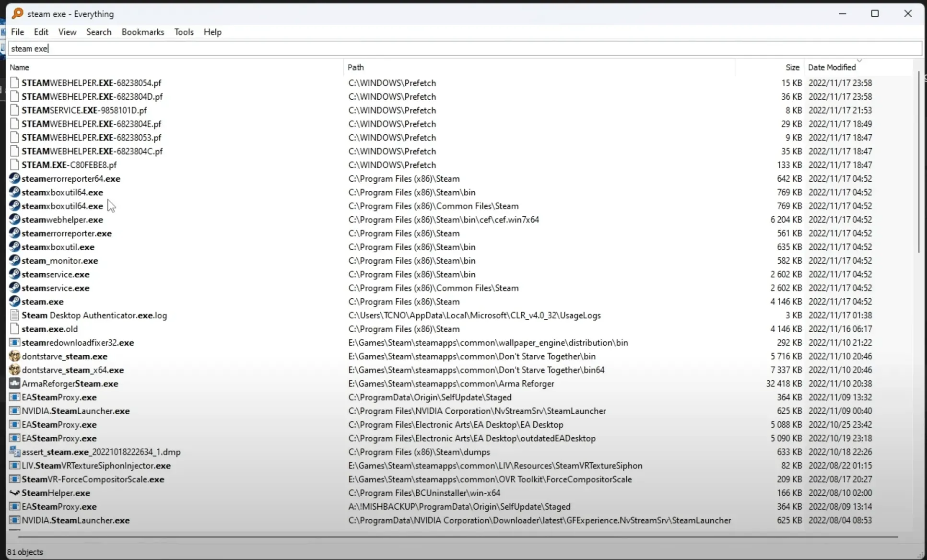Click the path 'C:\Program Files (x86)\Steam\bin\cef\cef.win7x64'

coord(444,220)
